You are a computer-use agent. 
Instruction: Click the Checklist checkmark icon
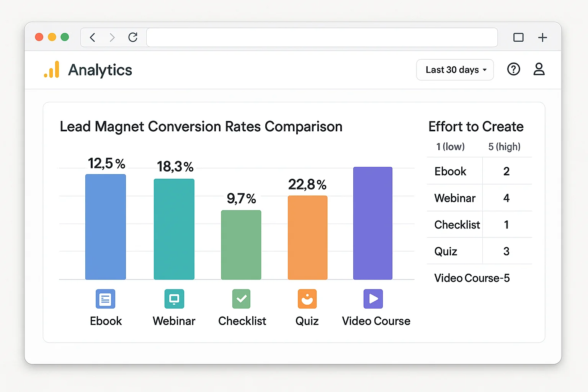(241, 299)
